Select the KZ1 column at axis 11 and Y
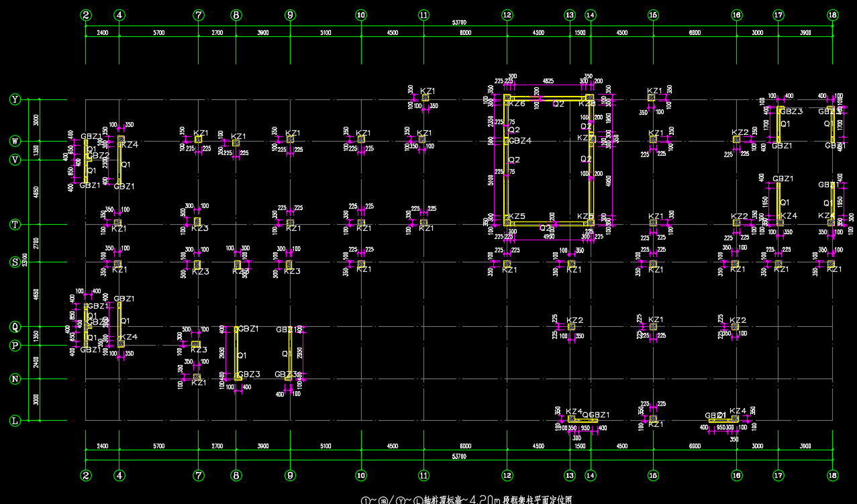 coord(425,98)
